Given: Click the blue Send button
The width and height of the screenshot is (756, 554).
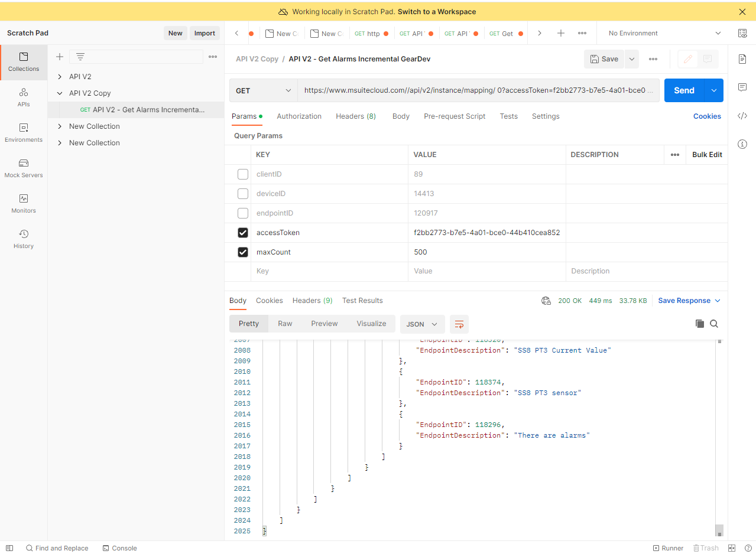Looking at the screenshot, I should pos(684,90).
